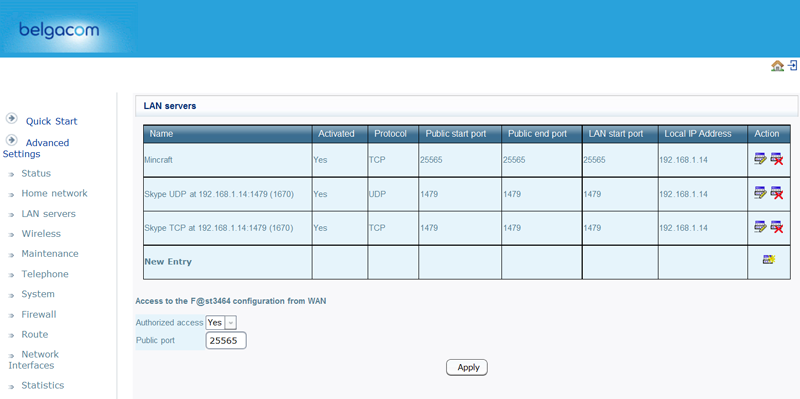The image size is (800, 399).
Task: Open the Wireless settings page
Action: tap(41, 234)
